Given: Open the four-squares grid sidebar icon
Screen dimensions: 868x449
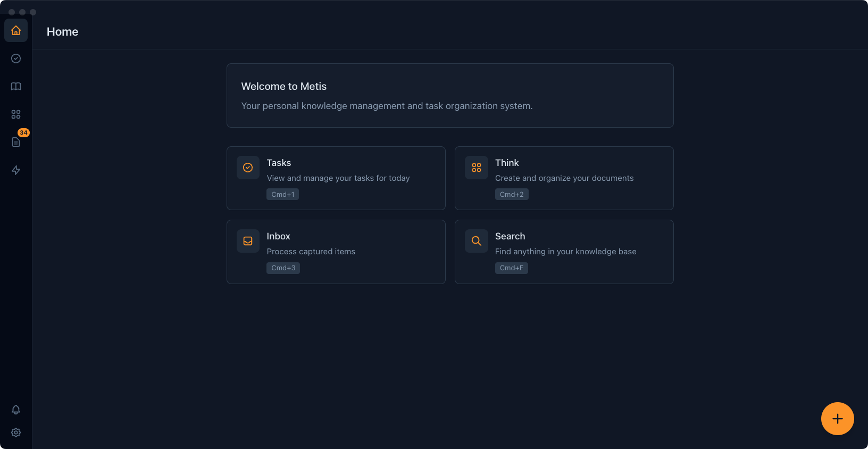Looking at the screenshot, I should 16,114.
